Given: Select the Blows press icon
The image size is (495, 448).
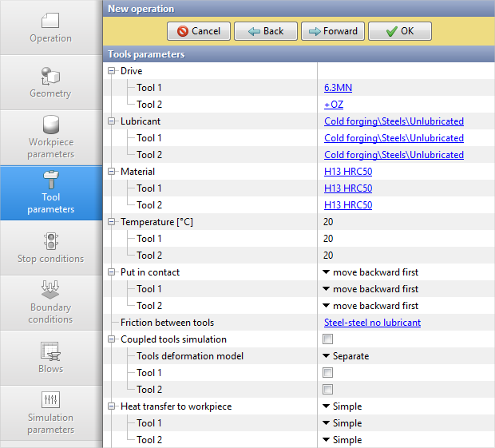Looking at the screenshot, I should point(50,351).
